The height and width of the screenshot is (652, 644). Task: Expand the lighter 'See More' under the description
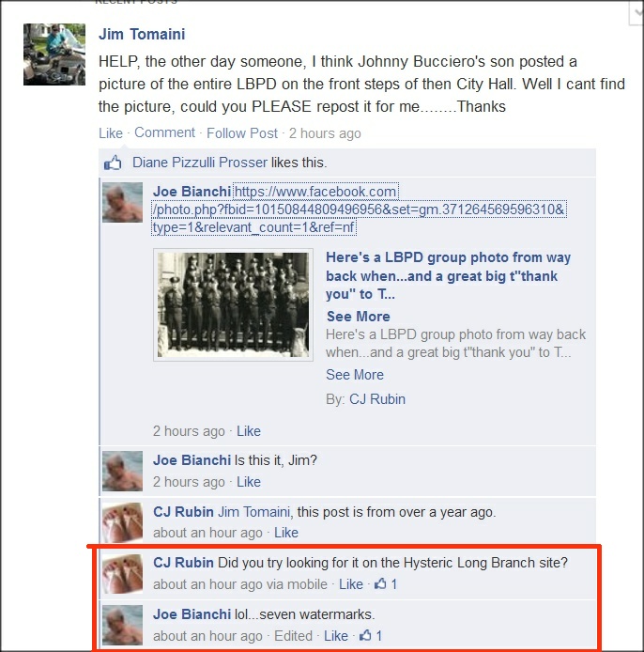coord(355,375)
